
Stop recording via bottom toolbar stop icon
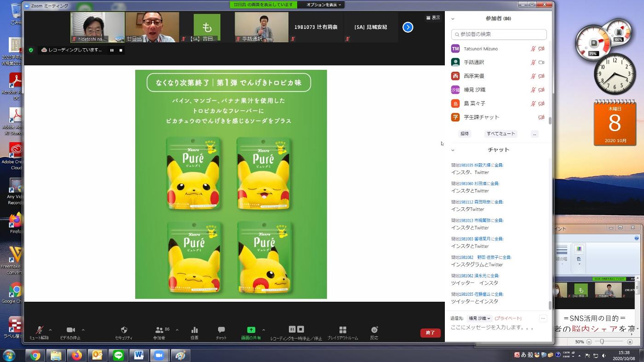300,329
